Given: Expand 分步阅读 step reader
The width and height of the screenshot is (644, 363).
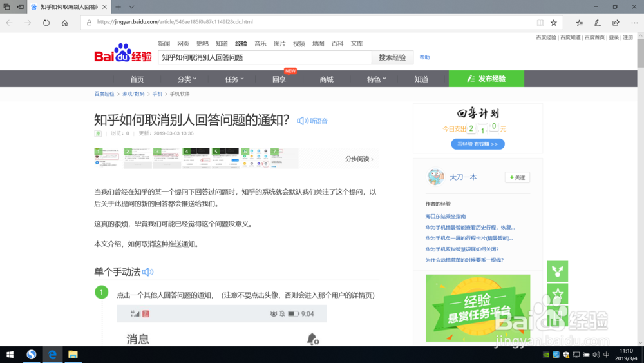Looking at the screenshot, I should coord(359,159).
